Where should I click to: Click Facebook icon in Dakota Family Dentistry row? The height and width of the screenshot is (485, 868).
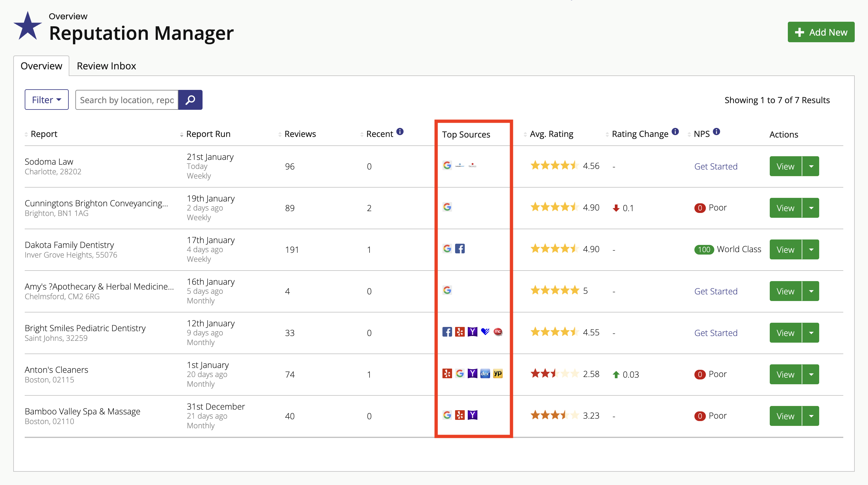pos(460,249)
